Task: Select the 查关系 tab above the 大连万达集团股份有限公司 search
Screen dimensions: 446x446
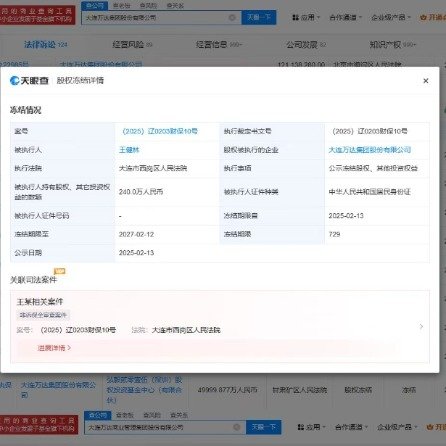Action: click(175, 6)
